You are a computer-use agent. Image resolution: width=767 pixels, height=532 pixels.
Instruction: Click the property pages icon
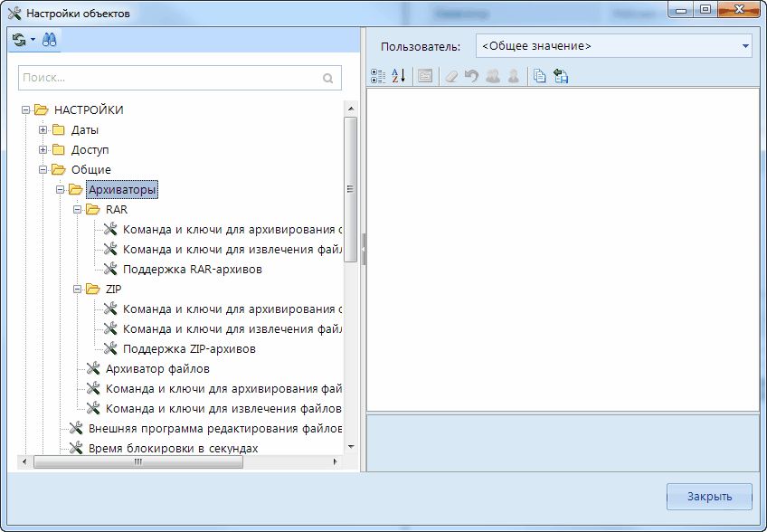coord(425,77)
